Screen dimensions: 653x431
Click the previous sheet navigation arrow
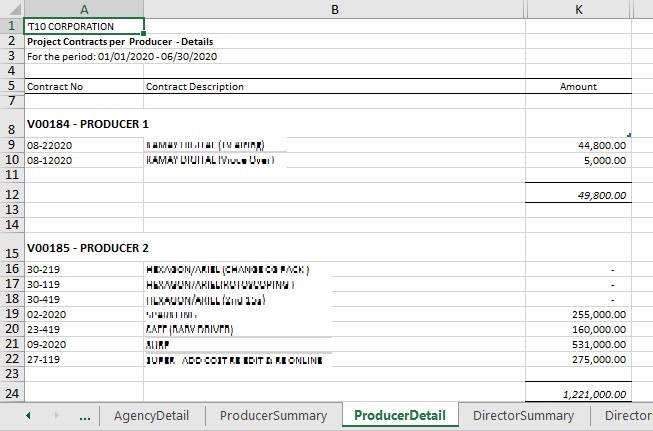pos(28,415)
